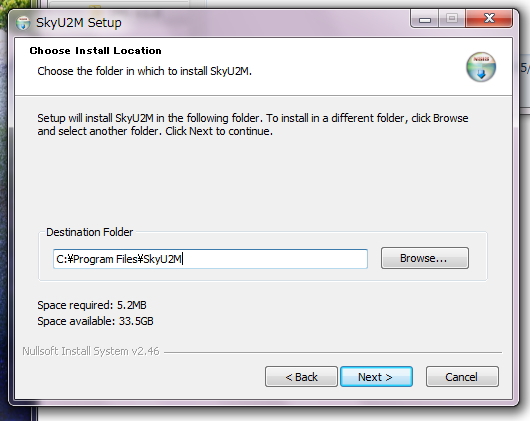Minimize the SkyU2M Setup window
530x421 pixels.
point(425,19)
